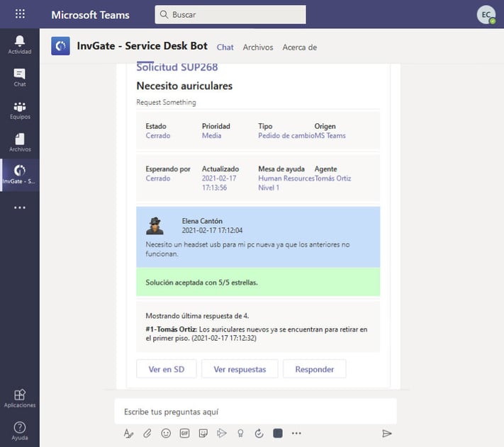Click the dark square app icon
The height and width of the screenshot is (447, 504).
(x=278, y=434)
